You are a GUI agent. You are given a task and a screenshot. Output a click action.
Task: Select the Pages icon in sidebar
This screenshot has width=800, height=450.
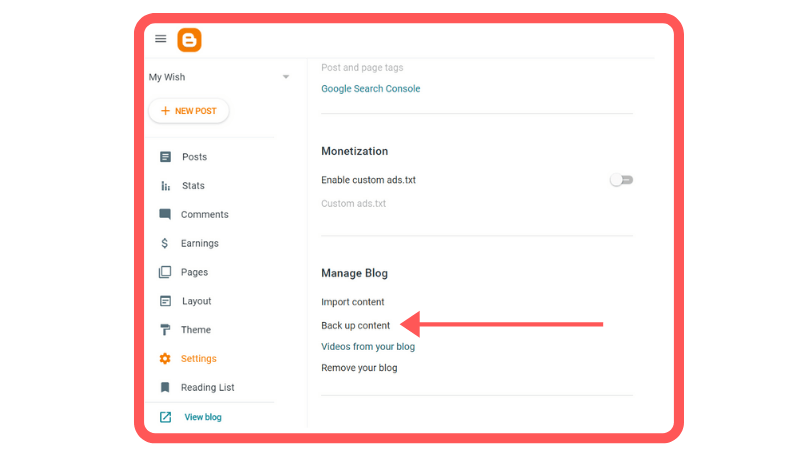pos(165,272)
